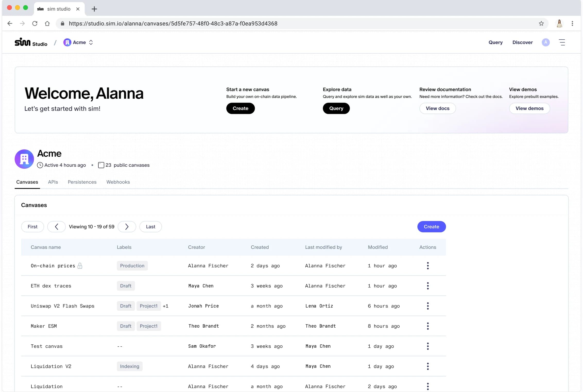Open Discover in the header
The width and height of the screenshot is (583, 392).
[522, 42]
